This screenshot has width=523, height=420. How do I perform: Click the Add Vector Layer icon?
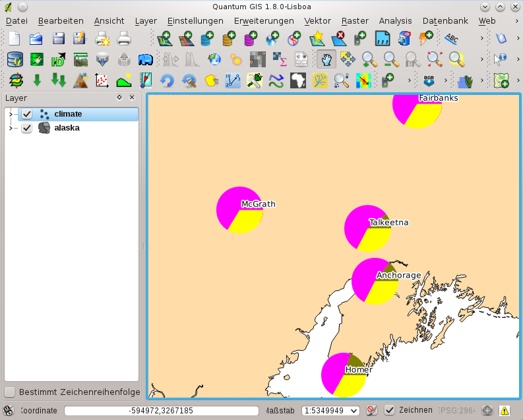click(x=164, y=39)
